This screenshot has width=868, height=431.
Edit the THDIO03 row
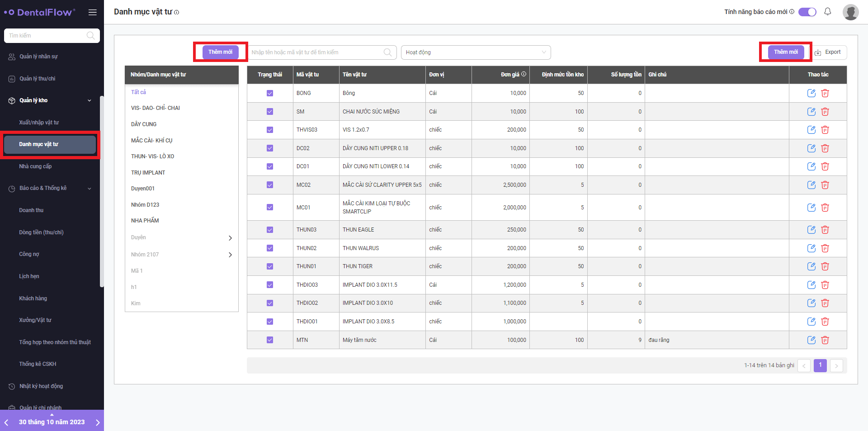[811, 285]
